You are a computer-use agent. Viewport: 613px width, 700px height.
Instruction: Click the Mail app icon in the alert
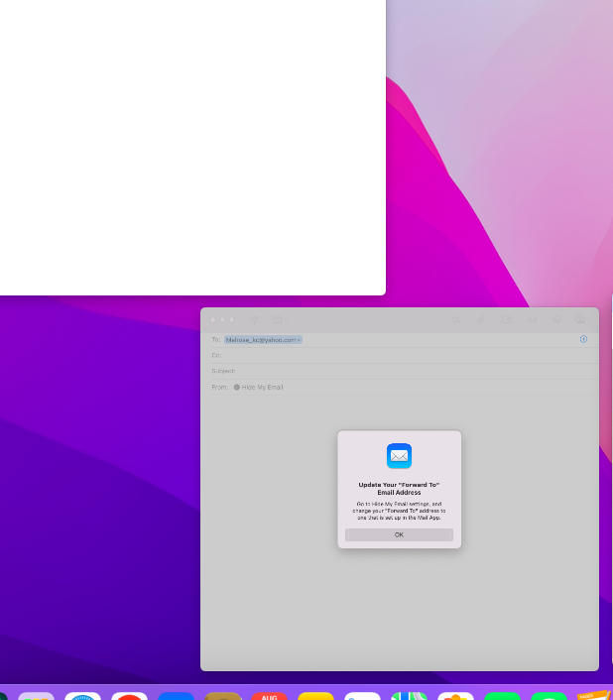pos(399,456)
